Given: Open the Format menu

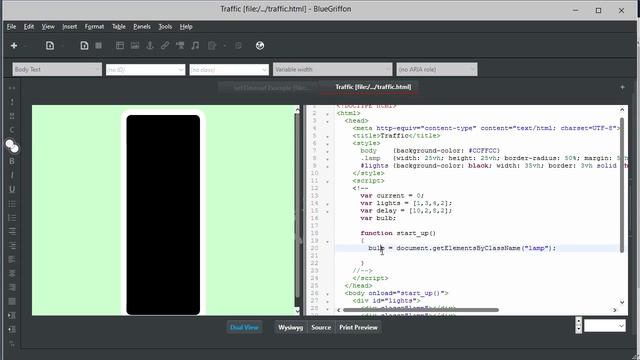Looking at the screenshot, I should (94, 27).
